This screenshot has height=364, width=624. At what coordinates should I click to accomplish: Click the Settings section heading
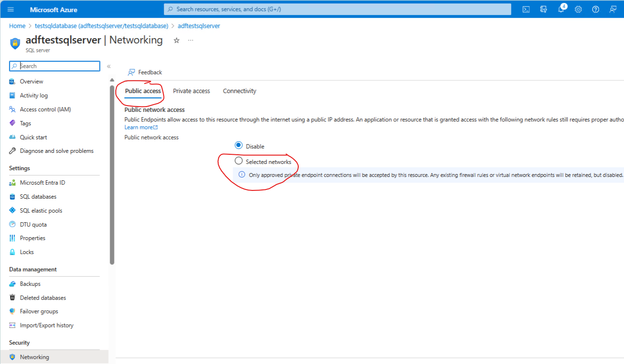19,168
